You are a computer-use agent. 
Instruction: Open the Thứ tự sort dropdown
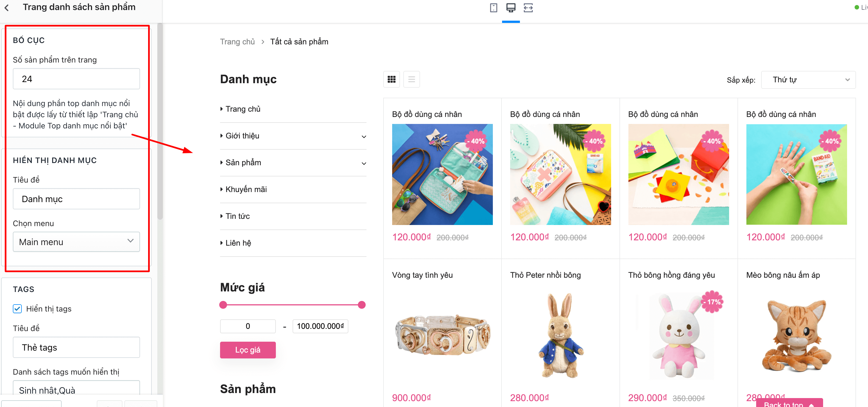pos(808,80)
